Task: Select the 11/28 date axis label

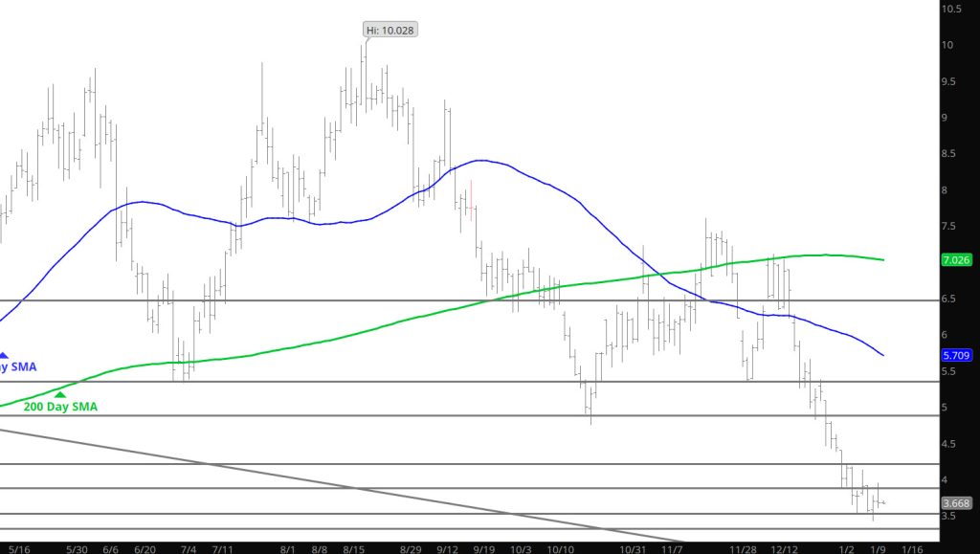Action: pyautogui.click(x=744, y=549)
